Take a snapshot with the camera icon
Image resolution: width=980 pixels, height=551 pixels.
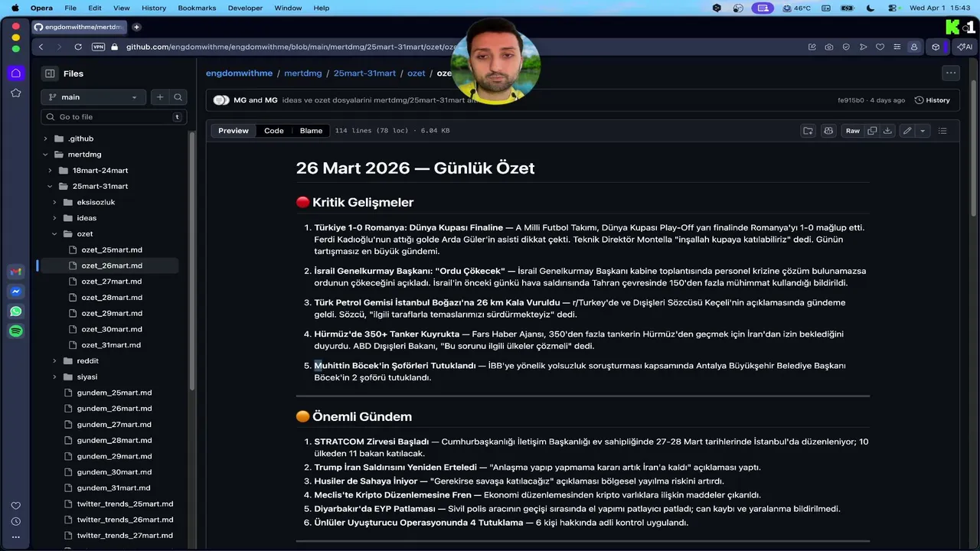coord(829,47)
